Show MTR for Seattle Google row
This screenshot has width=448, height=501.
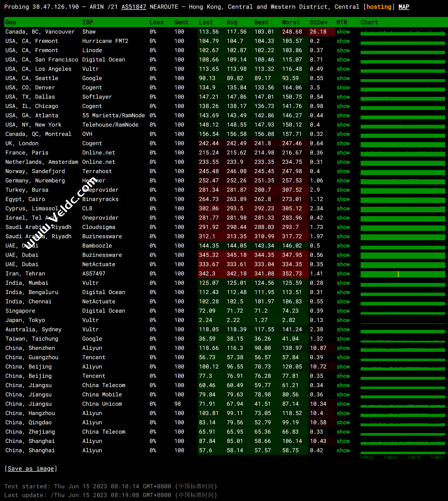click(343, 78)
